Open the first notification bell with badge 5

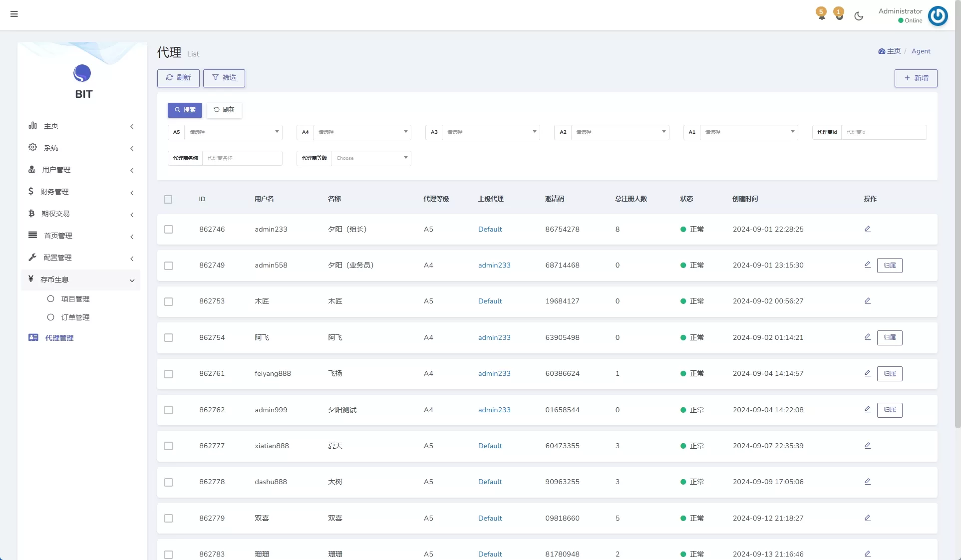pos(821,14)
